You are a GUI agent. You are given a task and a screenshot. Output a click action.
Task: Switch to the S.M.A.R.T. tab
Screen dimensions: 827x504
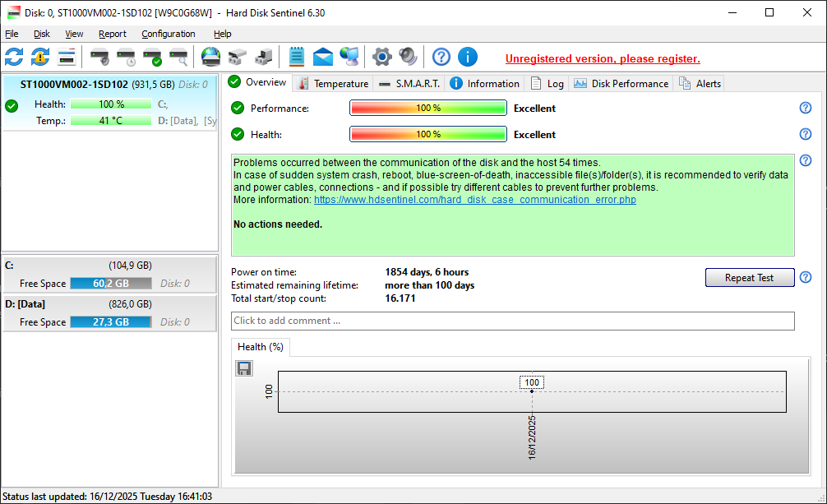409,83
